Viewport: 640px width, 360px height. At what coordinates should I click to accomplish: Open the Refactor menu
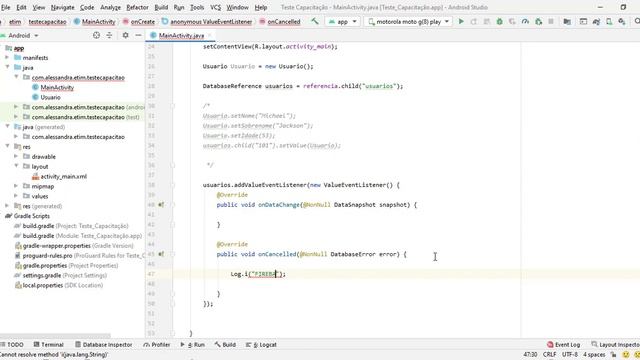(x=137, y=7)
